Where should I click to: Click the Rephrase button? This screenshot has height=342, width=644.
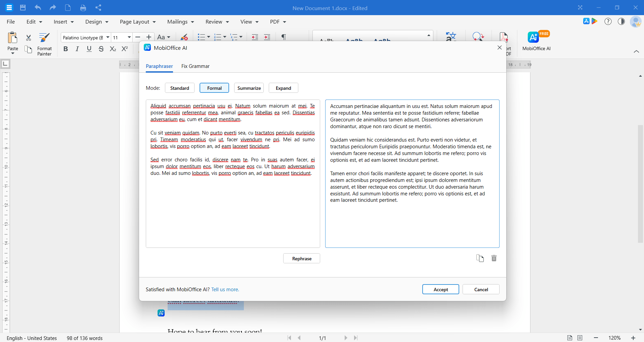point(302,258)
